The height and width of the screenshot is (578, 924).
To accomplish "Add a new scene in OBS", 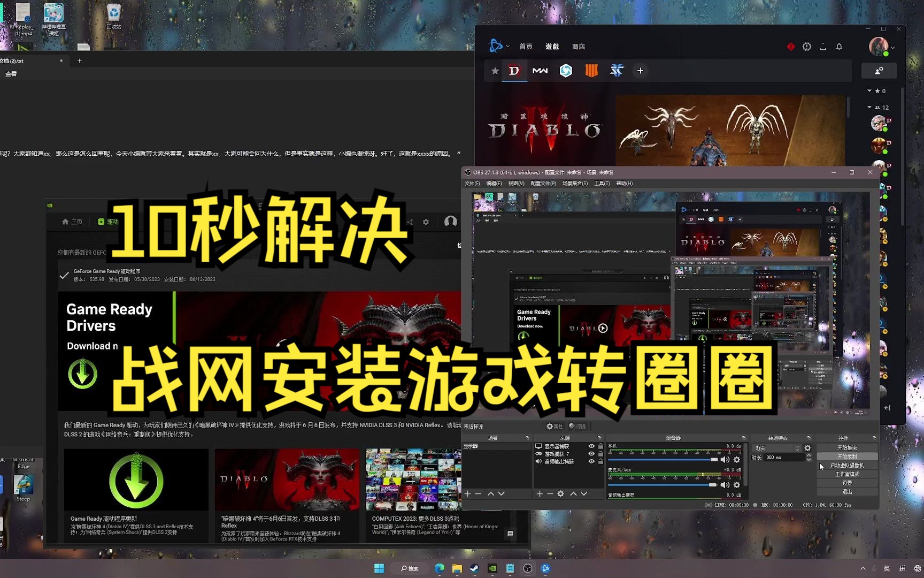I will (468, 493).
